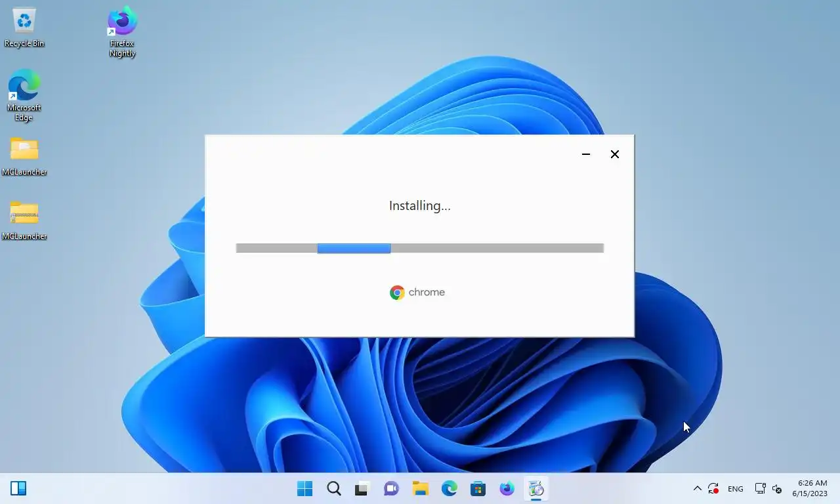Open the Windows Update tray icon
This screenshot has width=840, height=504.
pos(713,488)
